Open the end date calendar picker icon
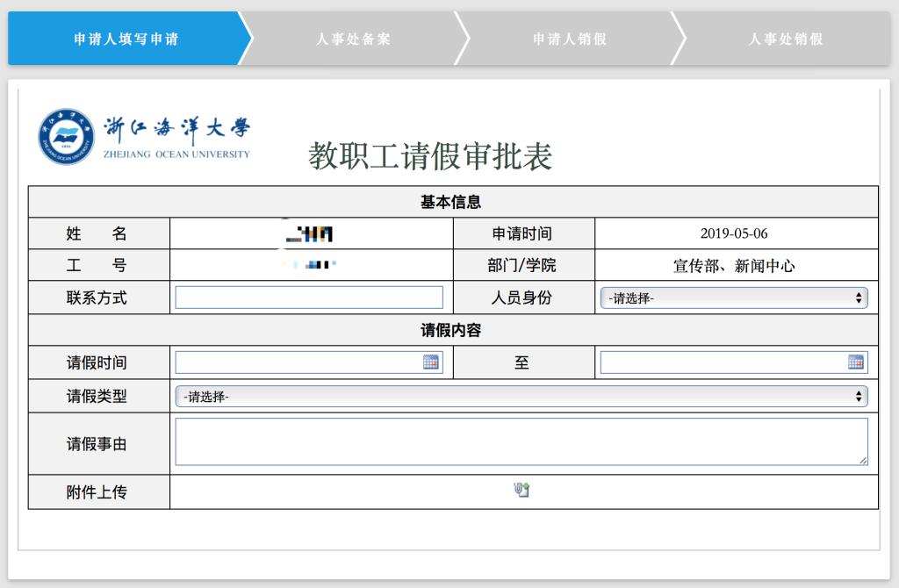 click(x=855, y=362)
